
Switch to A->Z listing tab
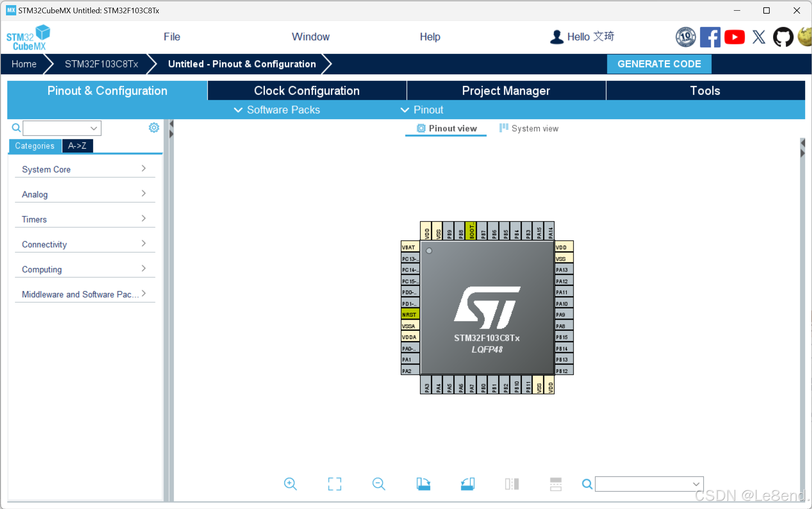77,146
